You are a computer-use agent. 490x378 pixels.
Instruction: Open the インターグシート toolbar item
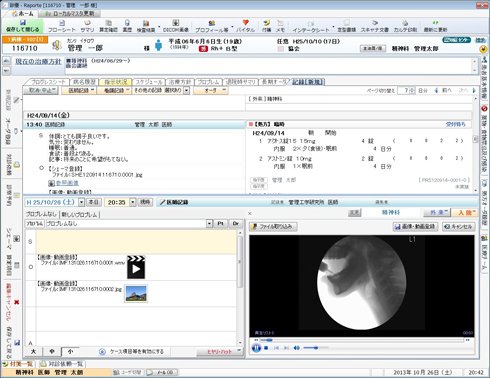(x=311, y=26)
